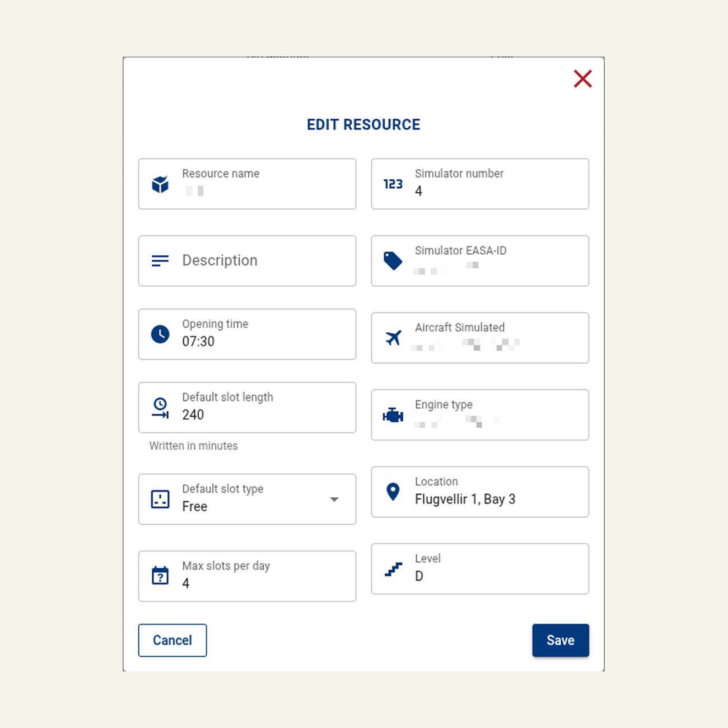
Task: Close the Edit Resource dialog with red X
Action: pyautogui.click(x=583, y=79)
